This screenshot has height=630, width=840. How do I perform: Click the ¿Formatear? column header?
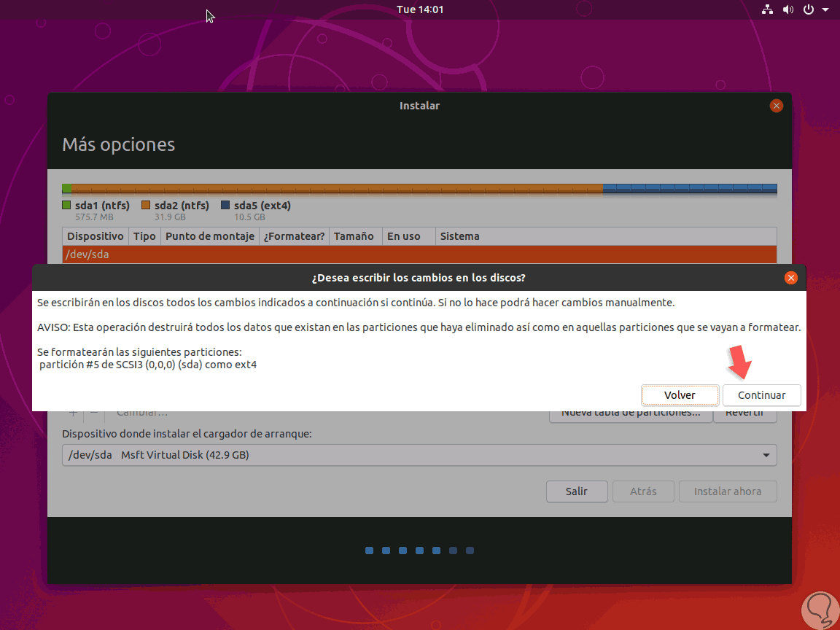tap(294, 236)
